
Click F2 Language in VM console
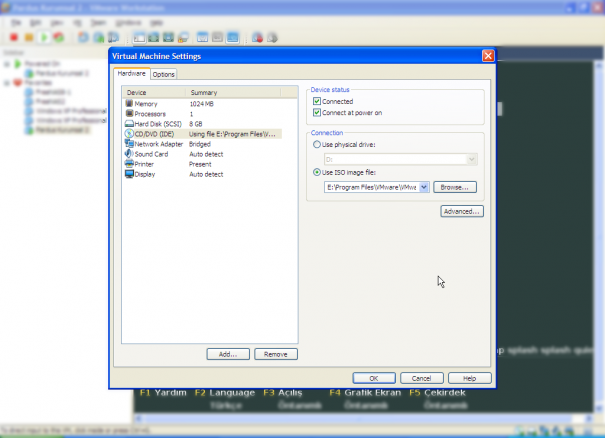tap(225, 392)
